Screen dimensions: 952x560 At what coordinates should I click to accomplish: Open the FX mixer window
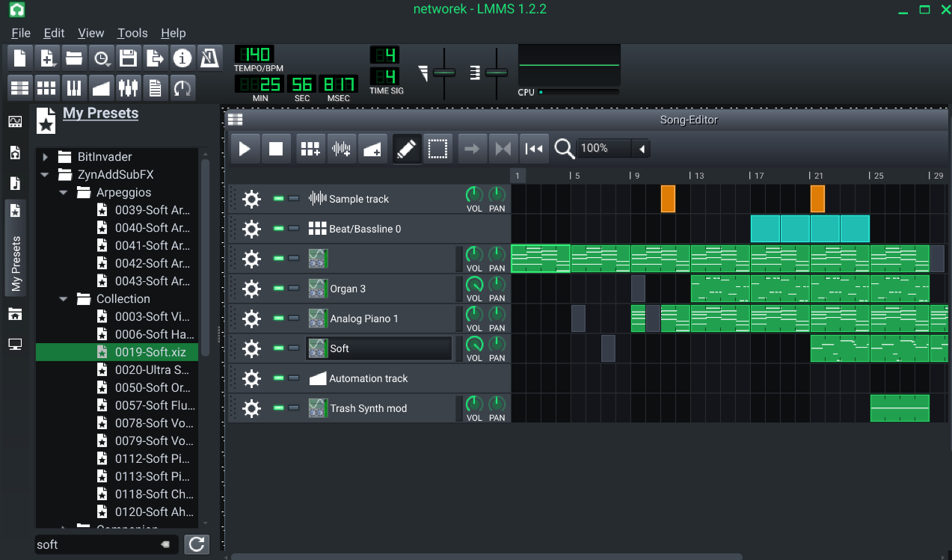click(x=128, y=88)
